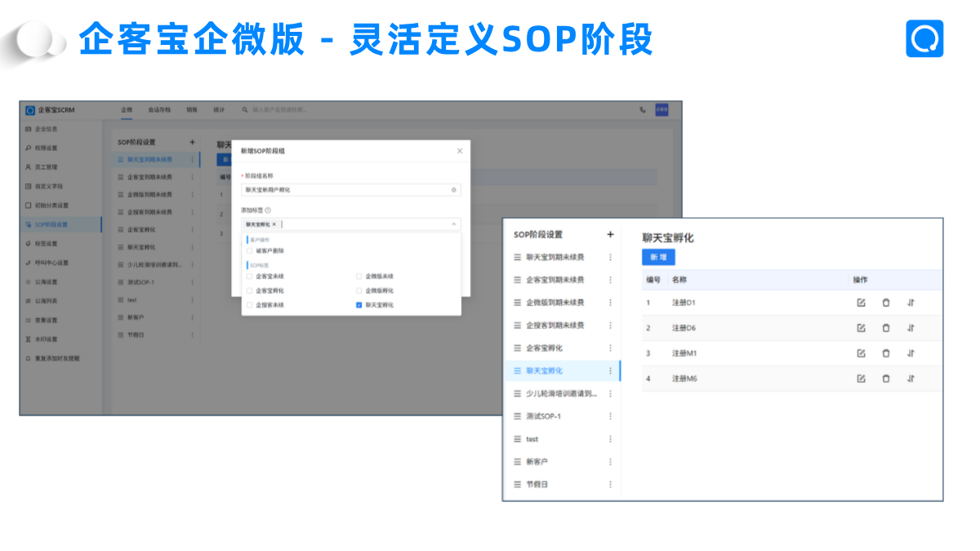Click the sort icon for 注册M1 row
This screenshot has height=551, width=980.
pos(911,353)
